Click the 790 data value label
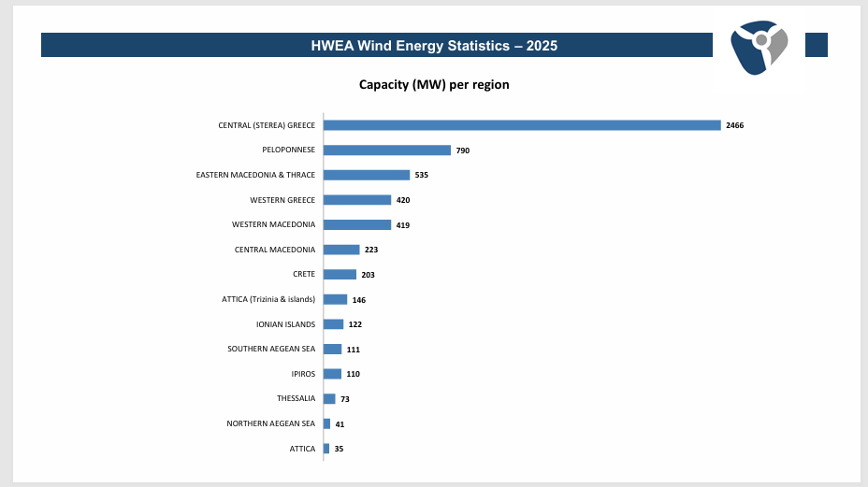The image size is (868, 487). (x=462, y=150)
